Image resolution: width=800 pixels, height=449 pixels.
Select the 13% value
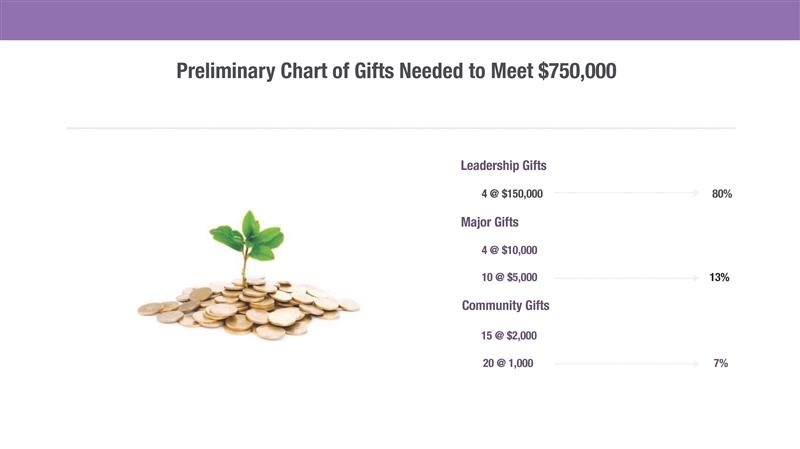tap(719, 278)
